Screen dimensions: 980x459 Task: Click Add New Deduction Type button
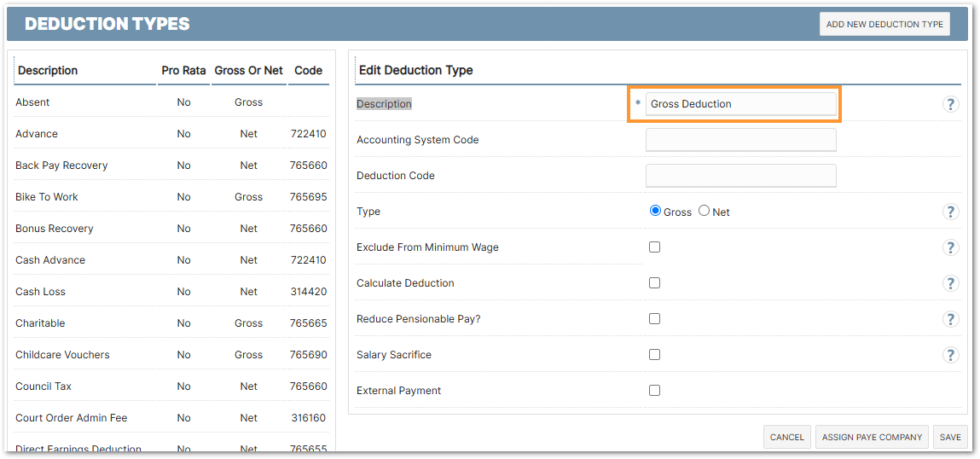[884, 24]
